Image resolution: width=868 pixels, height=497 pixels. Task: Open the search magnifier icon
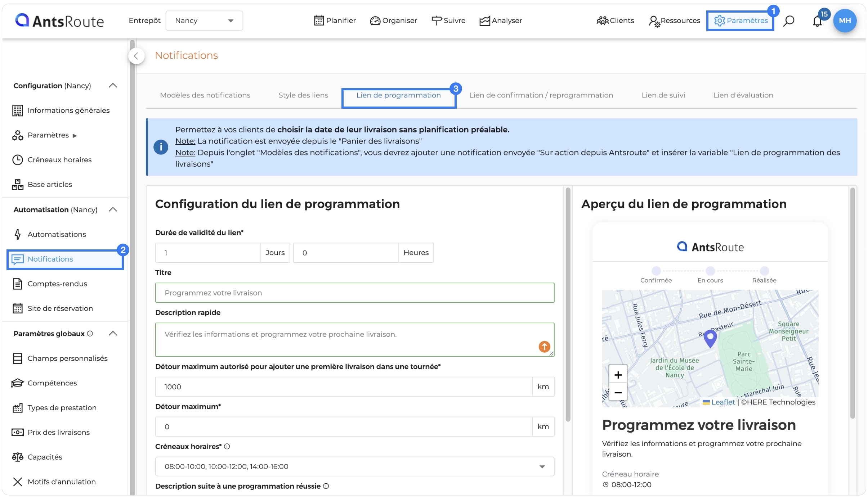pos(788,21)
